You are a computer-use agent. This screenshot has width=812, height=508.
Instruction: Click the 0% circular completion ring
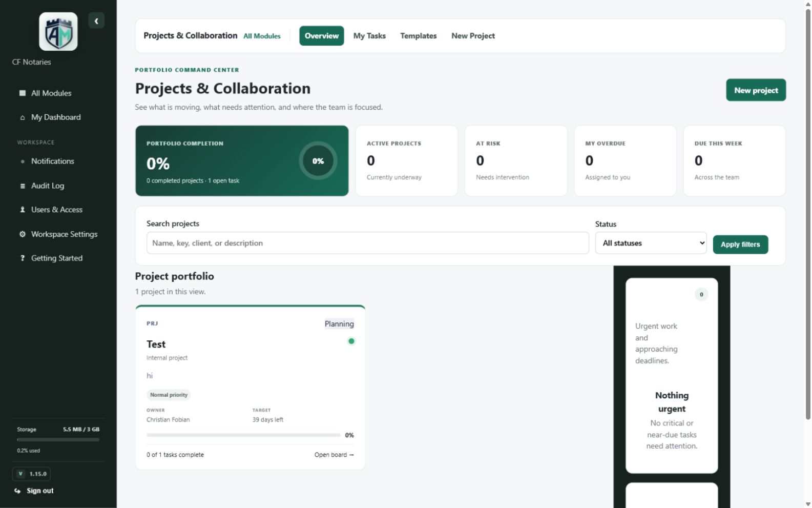point(318,161)
